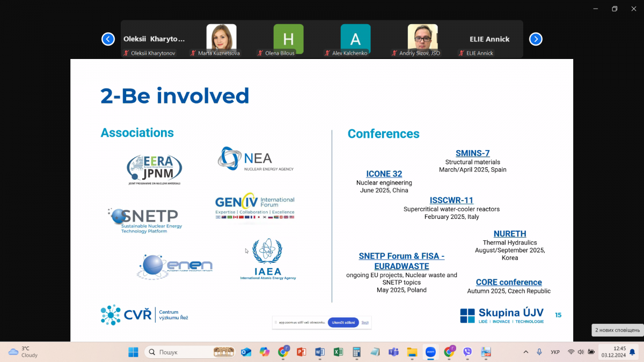644x362 pixels.
Task: Open the Chrome icon next to Viber
Action: [449, 352]
